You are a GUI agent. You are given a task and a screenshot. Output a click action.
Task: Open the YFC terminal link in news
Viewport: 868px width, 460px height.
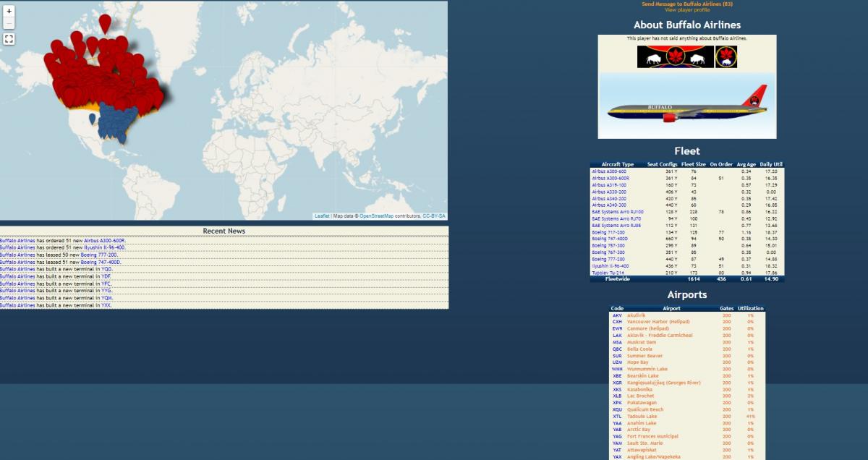[x=106, y=284]
